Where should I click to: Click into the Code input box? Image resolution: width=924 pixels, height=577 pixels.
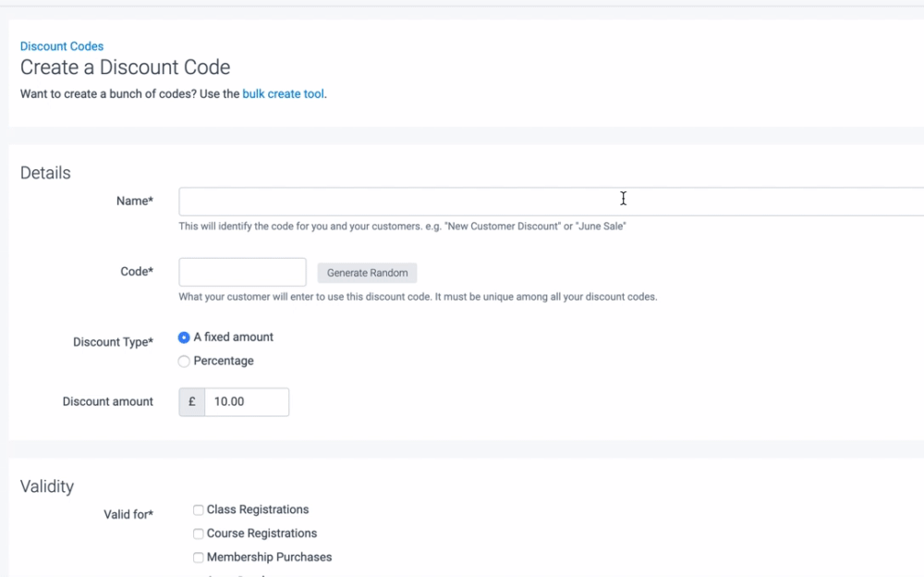pyautogui.click(x=242, y=272)
